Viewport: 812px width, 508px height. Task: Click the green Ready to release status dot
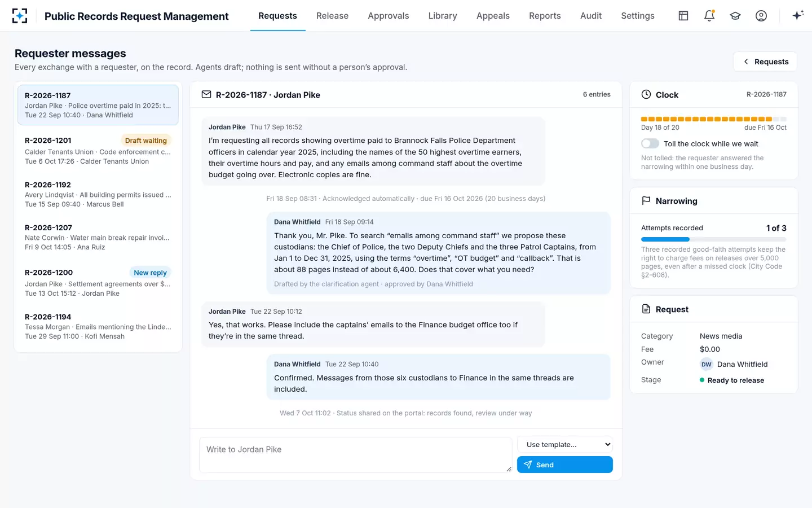(702, 380)
